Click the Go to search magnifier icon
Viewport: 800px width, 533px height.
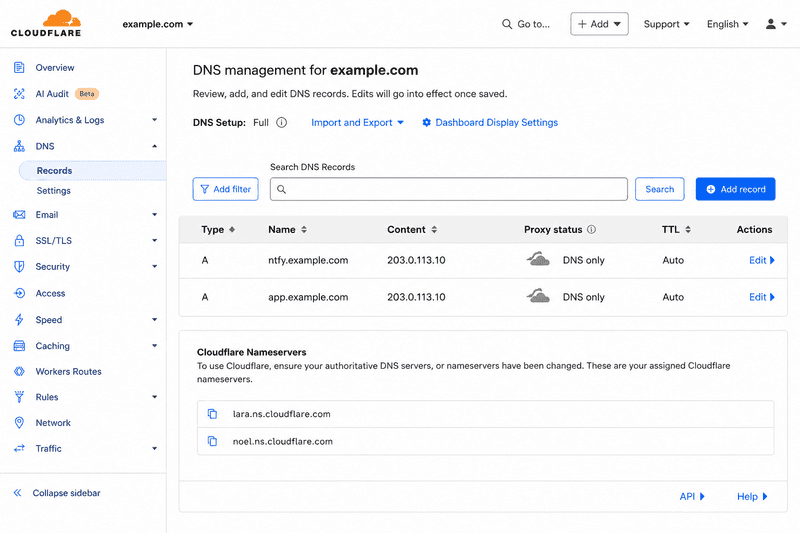pos(507,24)
